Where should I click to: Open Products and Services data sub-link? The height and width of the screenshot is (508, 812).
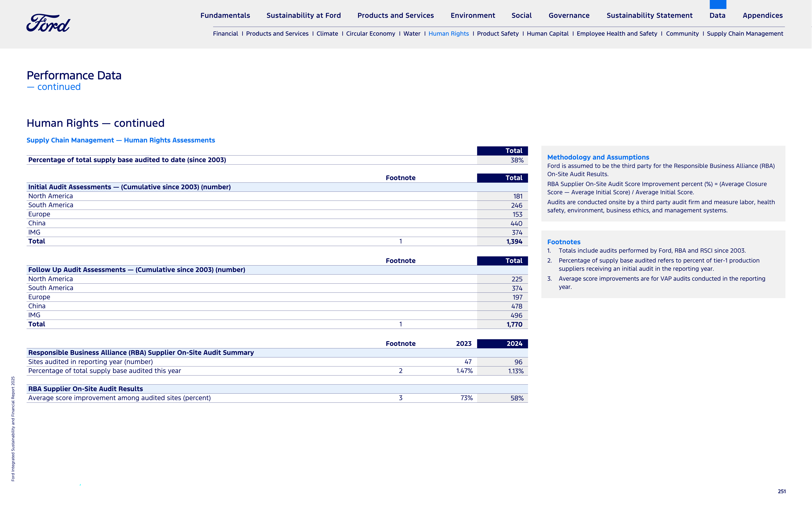coord(277,34)
